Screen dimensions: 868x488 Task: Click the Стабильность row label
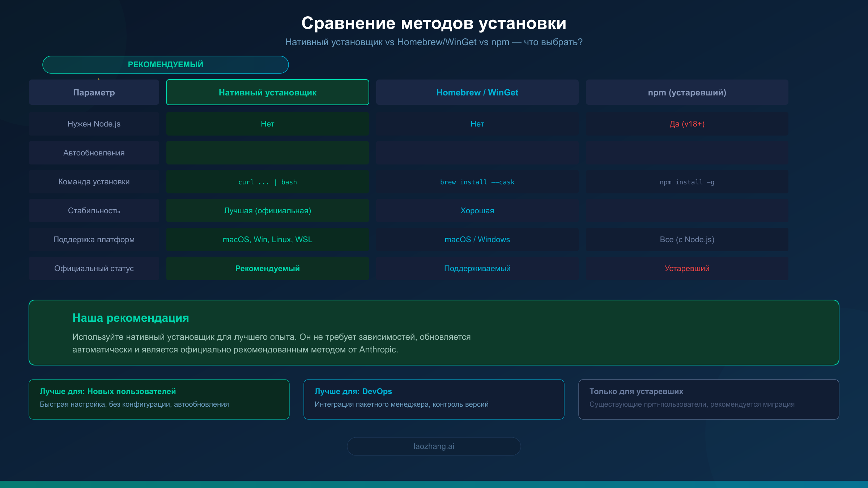coord(94,210)
